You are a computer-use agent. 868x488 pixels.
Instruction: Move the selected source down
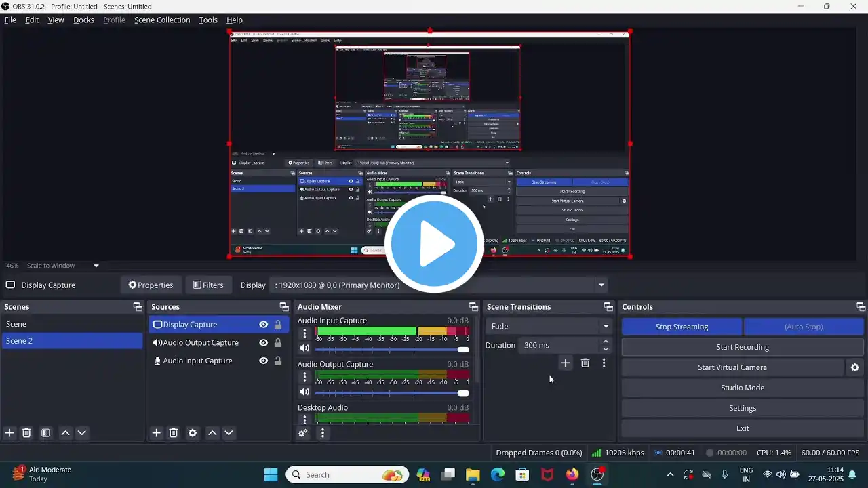click(229, 433)
